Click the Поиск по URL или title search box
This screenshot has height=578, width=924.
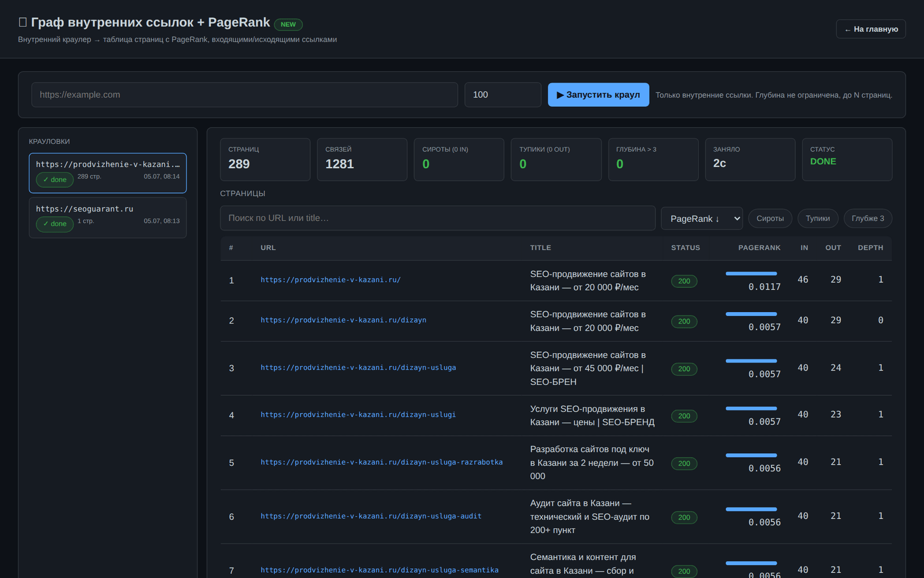point(438,218)
